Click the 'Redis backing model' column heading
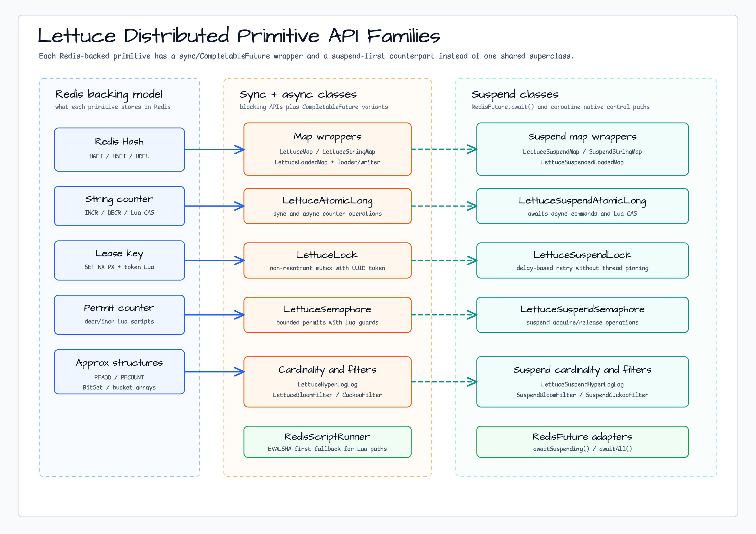 109,94
